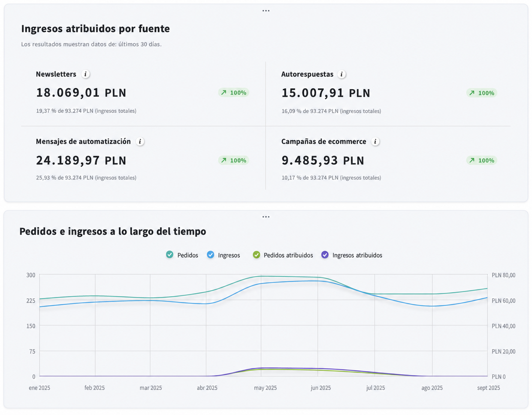This screenshot has width=532, height=415.
Task: Click the 16,09 % de 93.274 PLN text
Action: (331, 111)
